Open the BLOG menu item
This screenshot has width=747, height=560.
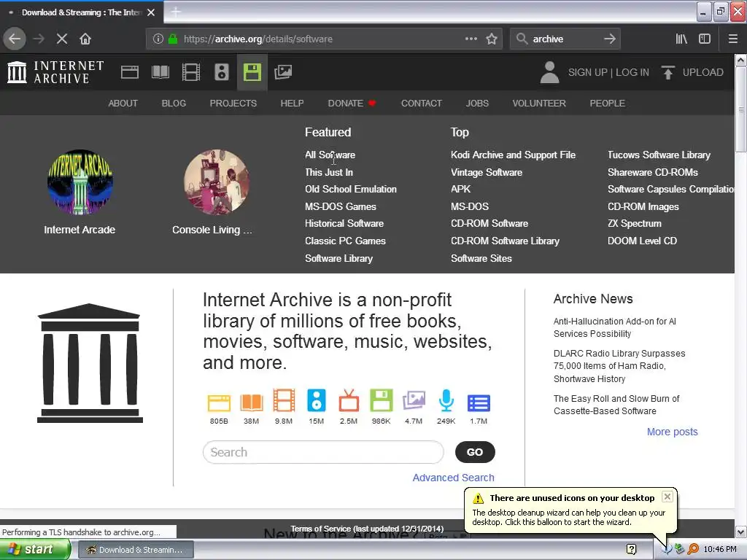tap(174, 104)
